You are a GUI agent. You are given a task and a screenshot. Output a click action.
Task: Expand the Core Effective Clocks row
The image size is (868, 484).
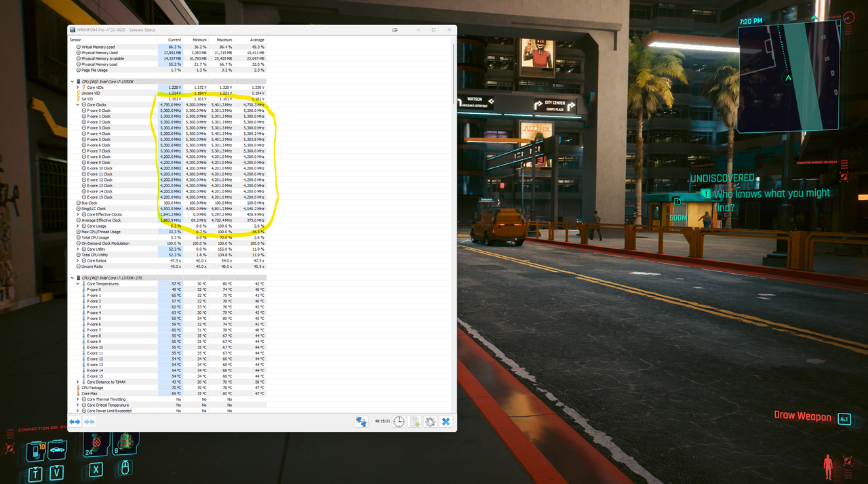pos(78,214)
